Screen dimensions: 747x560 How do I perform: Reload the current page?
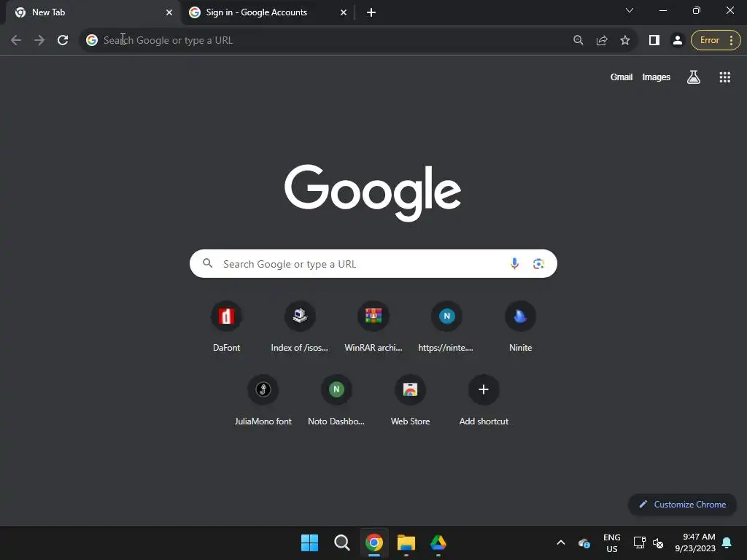[63, 40]
